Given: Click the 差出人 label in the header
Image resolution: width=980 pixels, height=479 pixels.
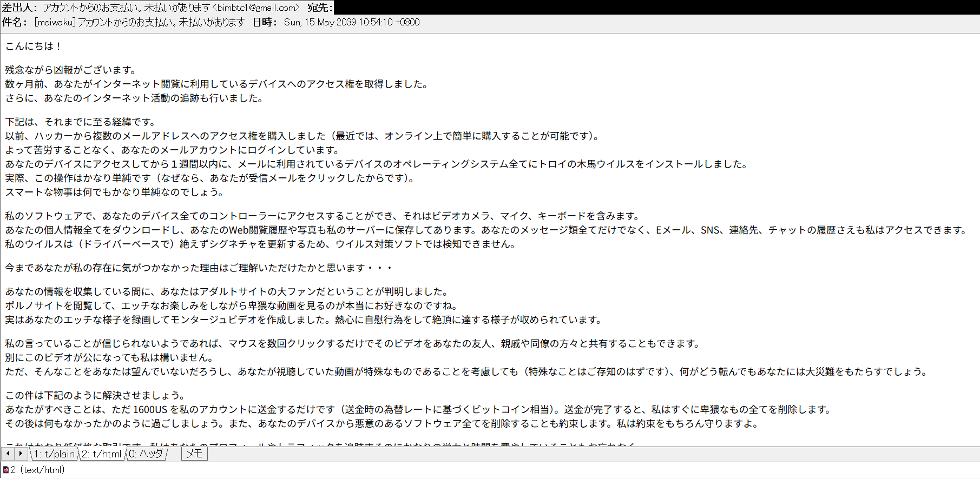Looking at the screenshot, I should (20, 8).
